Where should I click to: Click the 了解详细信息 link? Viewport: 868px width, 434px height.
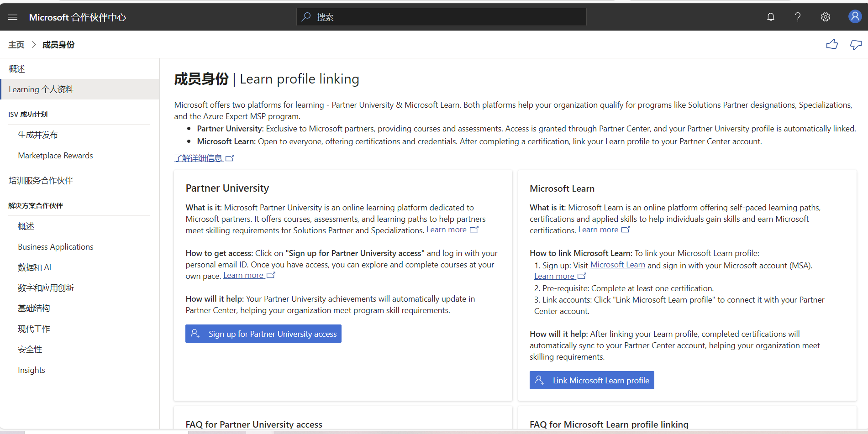click(204, 158)
